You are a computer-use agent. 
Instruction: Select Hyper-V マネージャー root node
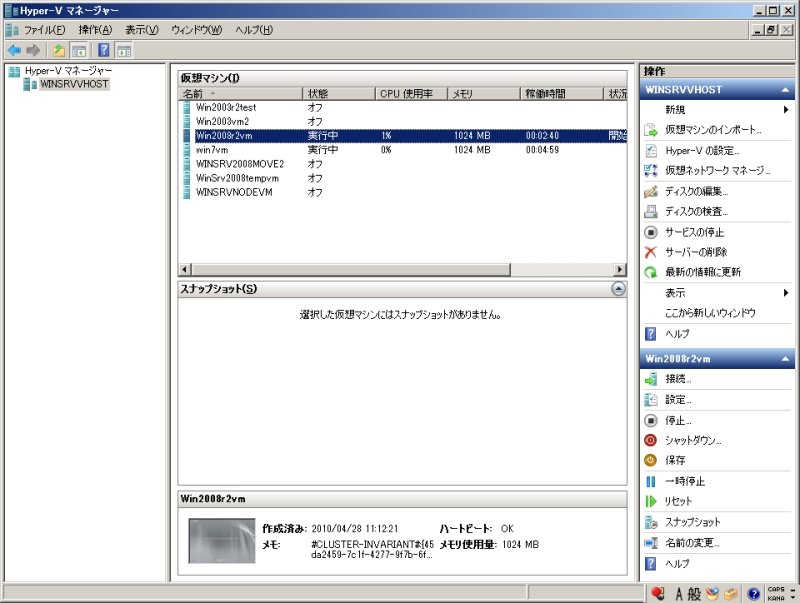[x=68, y=71]
